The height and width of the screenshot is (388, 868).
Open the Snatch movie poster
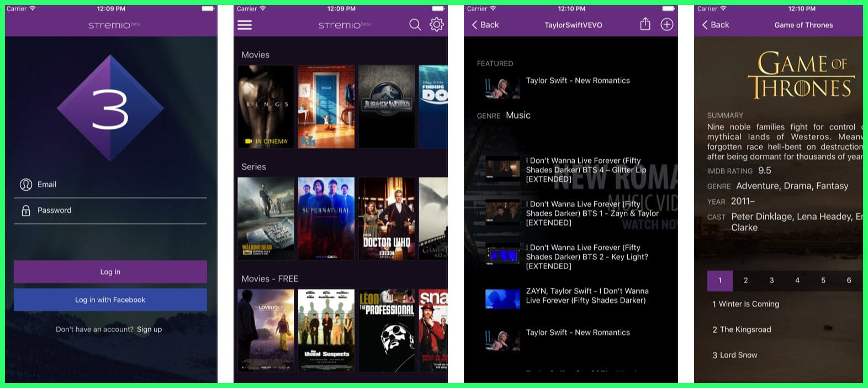[x=433, y=331]
